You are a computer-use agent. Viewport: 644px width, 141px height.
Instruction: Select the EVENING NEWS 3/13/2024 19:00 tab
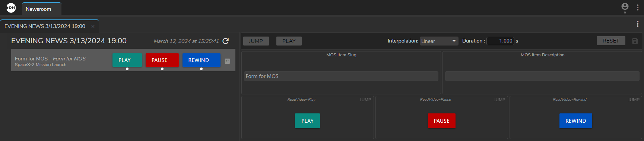coord(45,26)
